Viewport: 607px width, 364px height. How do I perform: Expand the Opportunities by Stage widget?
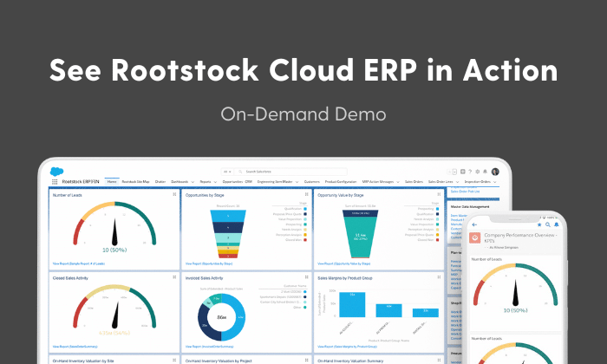pyautogui.click(x=307, y=195)
